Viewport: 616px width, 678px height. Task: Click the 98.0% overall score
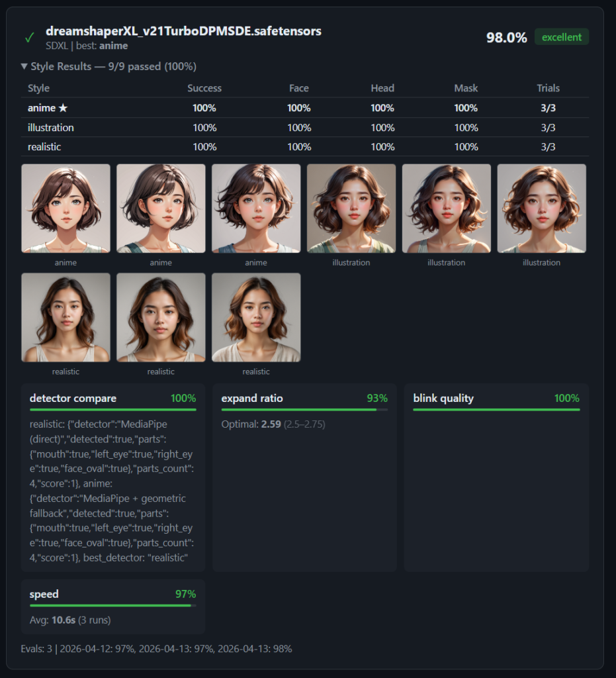[506, 38]
